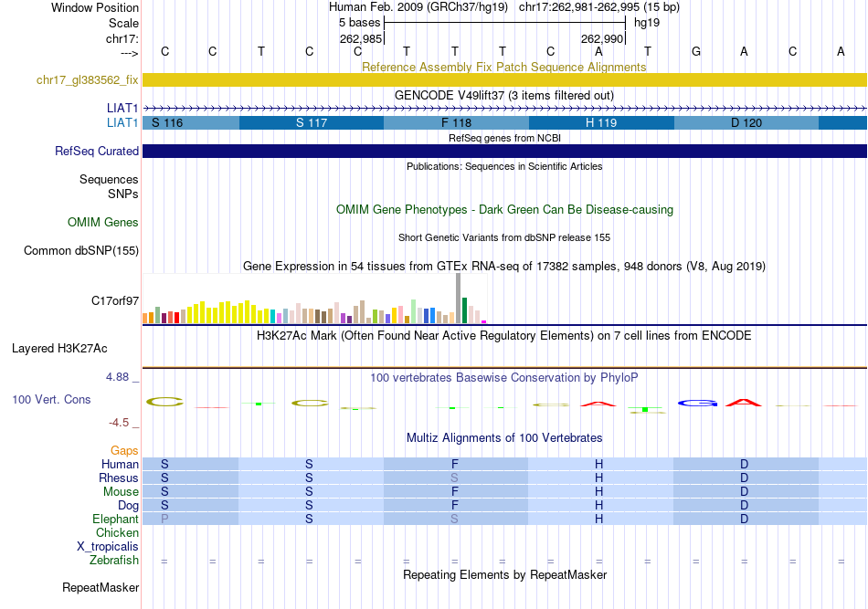Select the Mouse species row label
The width and height of the screenshot is (868, 609).
(x=121, y=492)
